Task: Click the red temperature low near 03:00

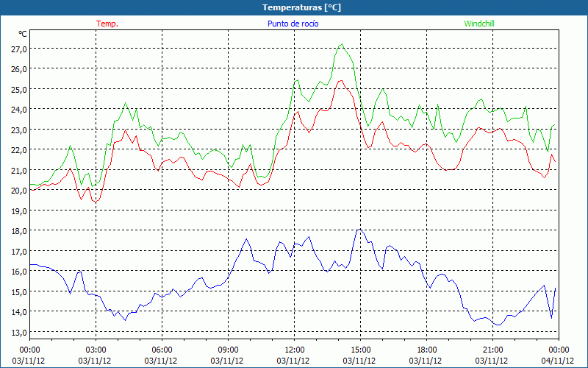Action: [x=96, y=202]
